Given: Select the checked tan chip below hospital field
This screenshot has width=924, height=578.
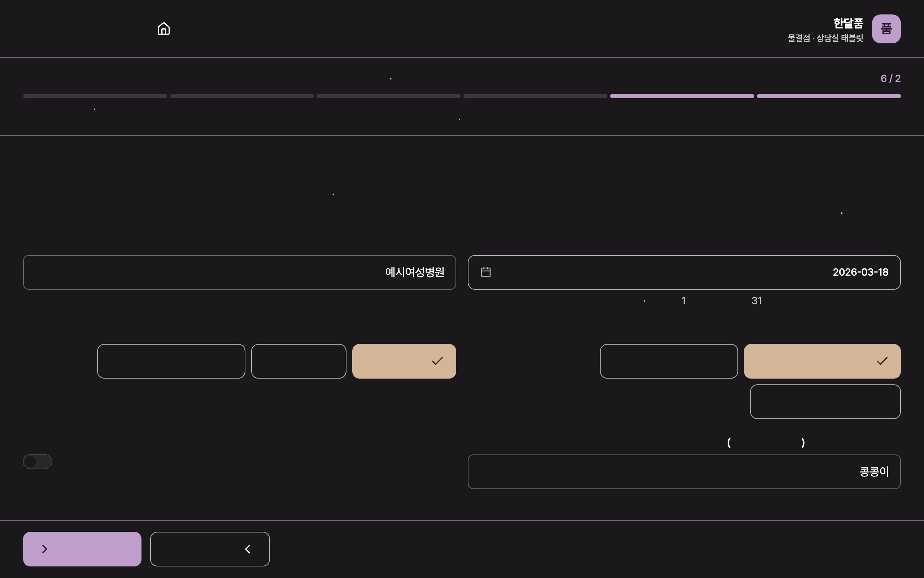Looking at the screenshot, I should point(404,361).
